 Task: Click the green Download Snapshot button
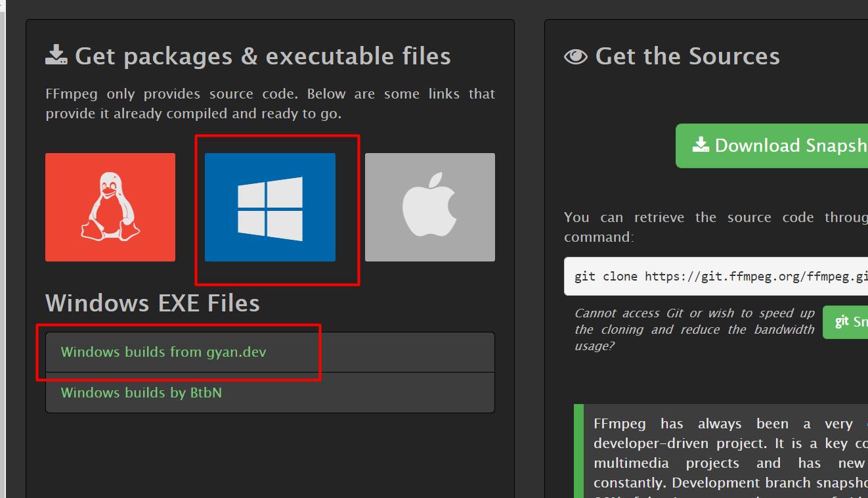click(x=771, y=145)
